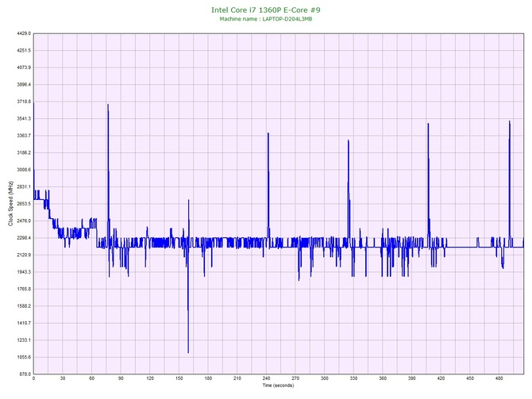532x399 pixels.
Task: Click the deep clock-speed dip near 160 seconds
Action: click(188, 352)
